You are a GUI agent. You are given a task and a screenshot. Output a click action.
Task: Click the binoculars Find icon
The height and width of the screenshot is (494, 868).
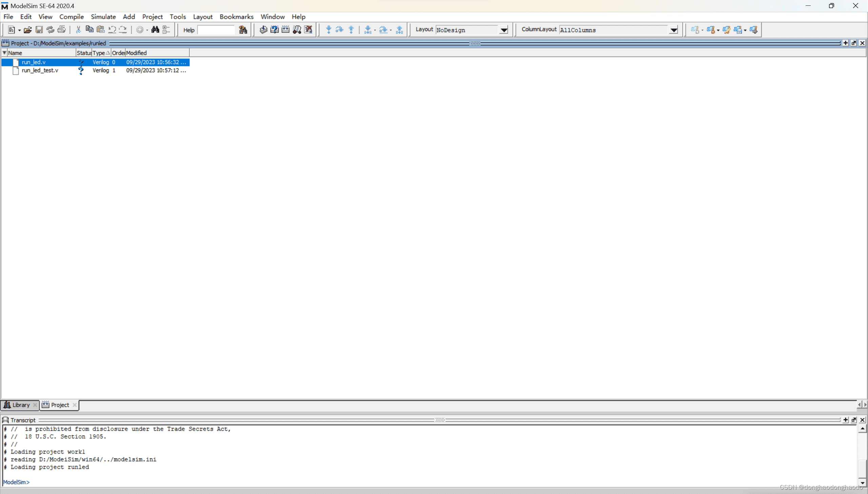(x=155, y=29)
